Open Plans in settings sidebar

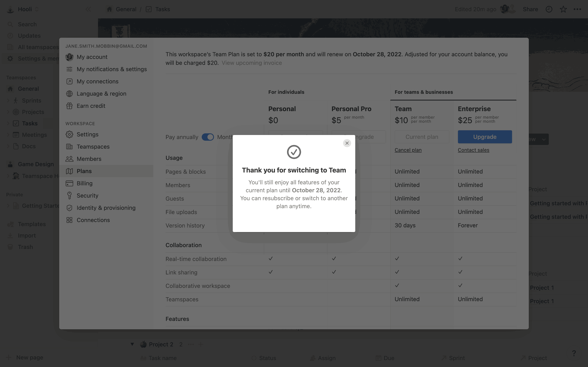click(x=84, y=171)
